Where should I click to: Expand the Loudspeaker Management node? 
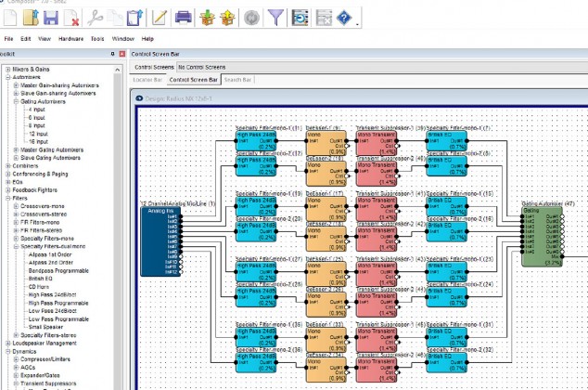[x=9, y=343]
